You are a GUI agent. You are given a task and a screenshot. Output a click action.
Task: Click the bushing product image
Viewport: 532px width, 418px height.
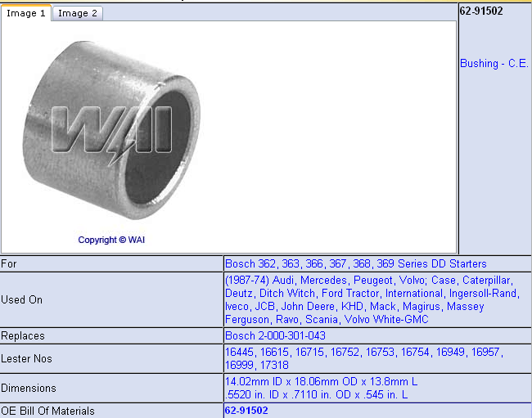coord(112,130)
